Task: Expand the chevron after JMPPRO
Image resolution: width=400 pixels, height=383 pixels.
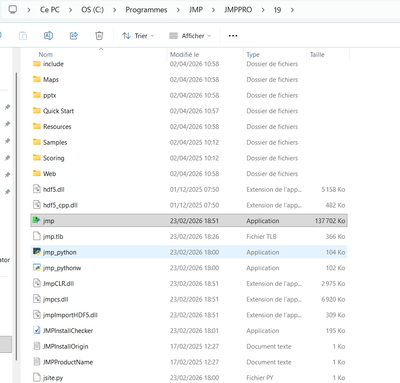Action: click(263, 10)
